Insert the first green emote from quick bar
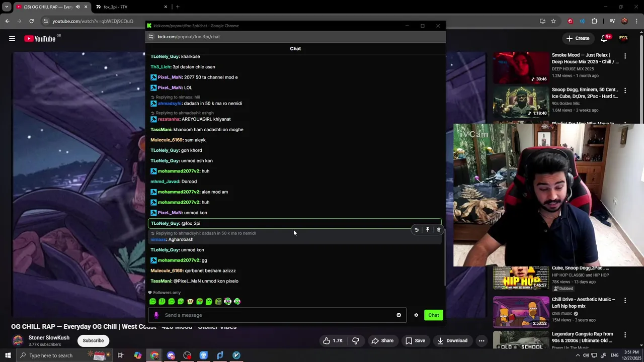 pos(152,302)
